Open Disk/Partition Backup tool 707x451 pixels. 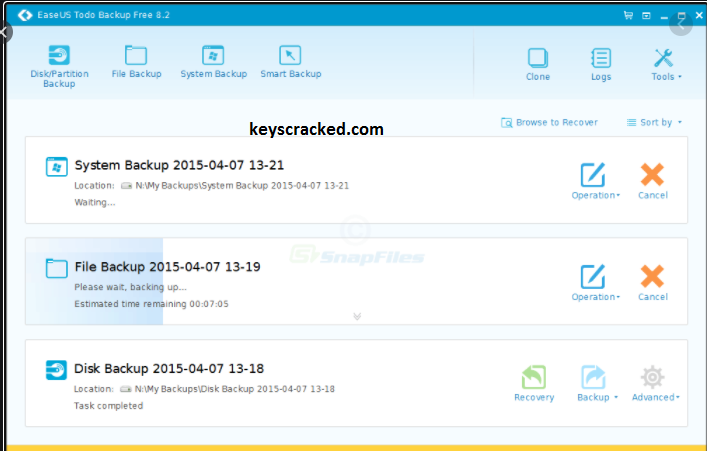click(59, 66)
